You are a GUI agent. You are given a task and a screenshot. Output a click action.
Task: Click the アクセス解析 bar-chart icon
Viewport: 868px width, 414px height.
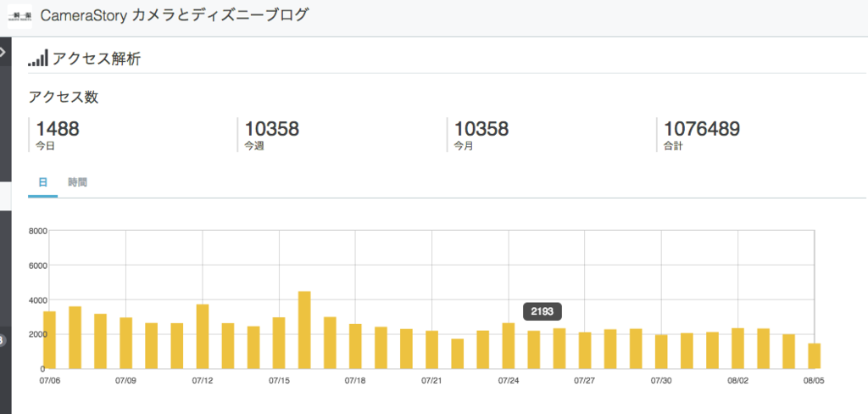pyautogui.click(x=38, y=58)
